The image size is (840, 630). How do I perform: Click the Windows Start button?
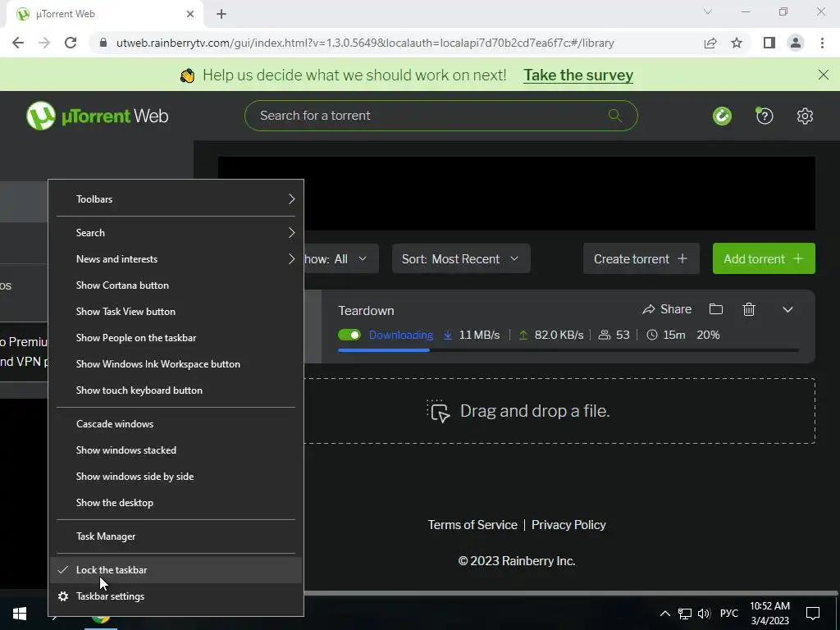tap(20, 614)
